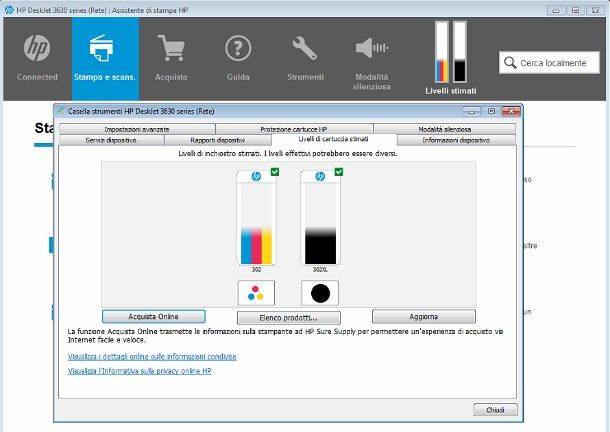Click the magnifier search icon

[510, 63]
